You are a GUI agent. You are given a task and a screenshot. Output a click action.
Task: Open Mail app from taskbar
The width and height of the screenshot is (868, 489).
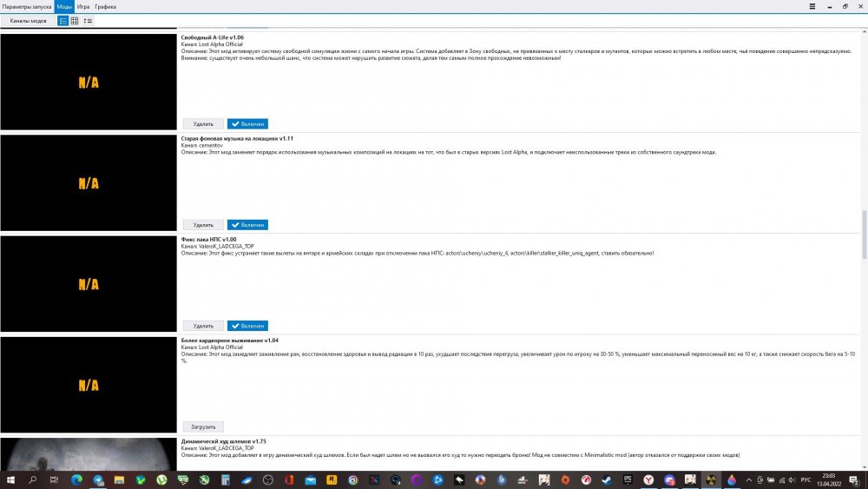[x=311, y=479]
